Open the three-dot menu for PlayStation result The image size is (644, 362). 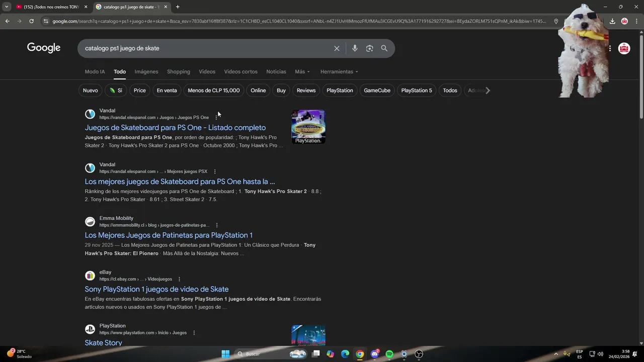coord(194,333)
